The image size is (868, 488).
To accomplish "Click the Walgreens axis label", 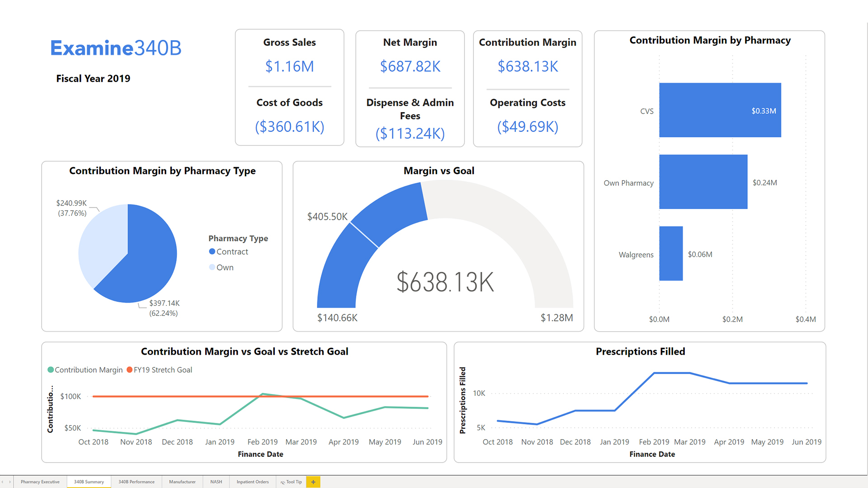I will pos(636,255).
